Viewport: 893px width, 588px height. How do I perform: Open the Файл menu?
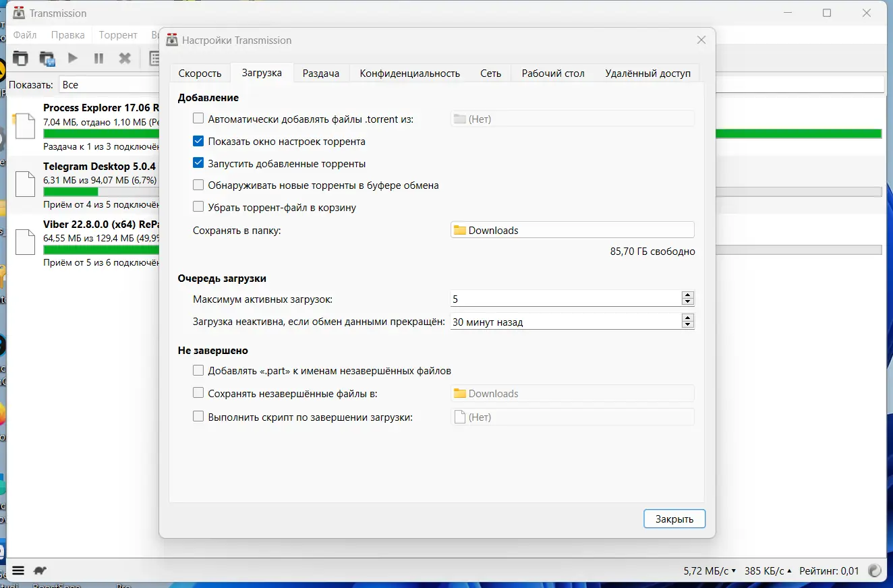coord(25,35)
